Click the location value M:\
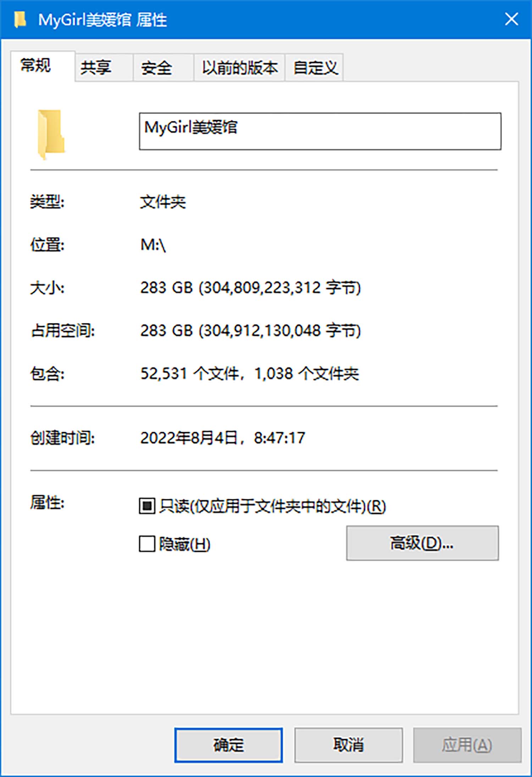 [x=153, y=245]
